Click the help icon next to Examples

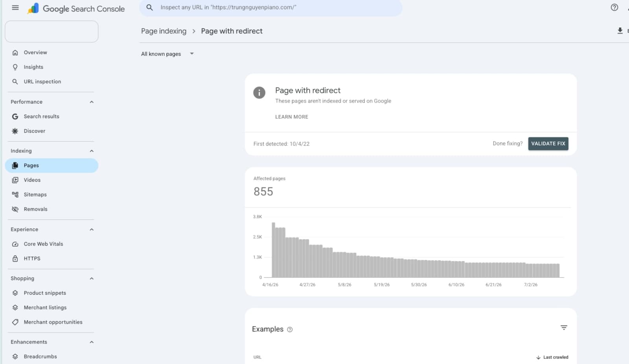(x=290, y=329)
